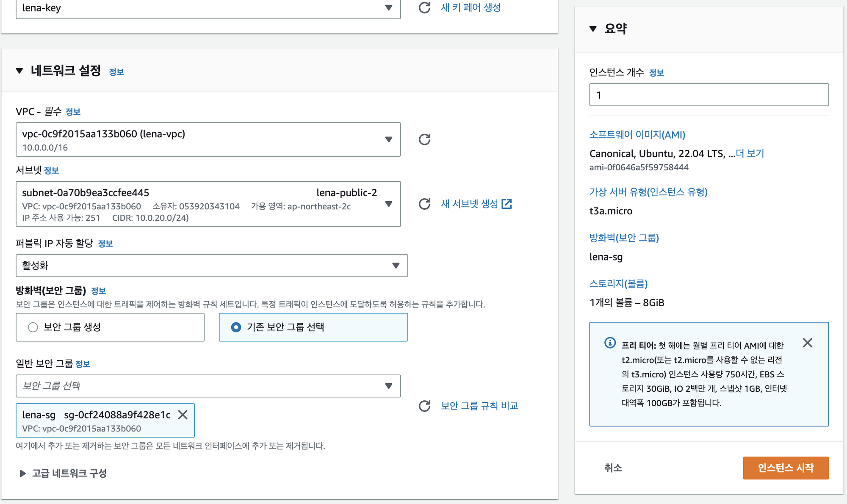Click the 인스턴스 개수 input field
The width and height of the screenshot is (847, 504).
pyautogui.click(x=709, y=95)
